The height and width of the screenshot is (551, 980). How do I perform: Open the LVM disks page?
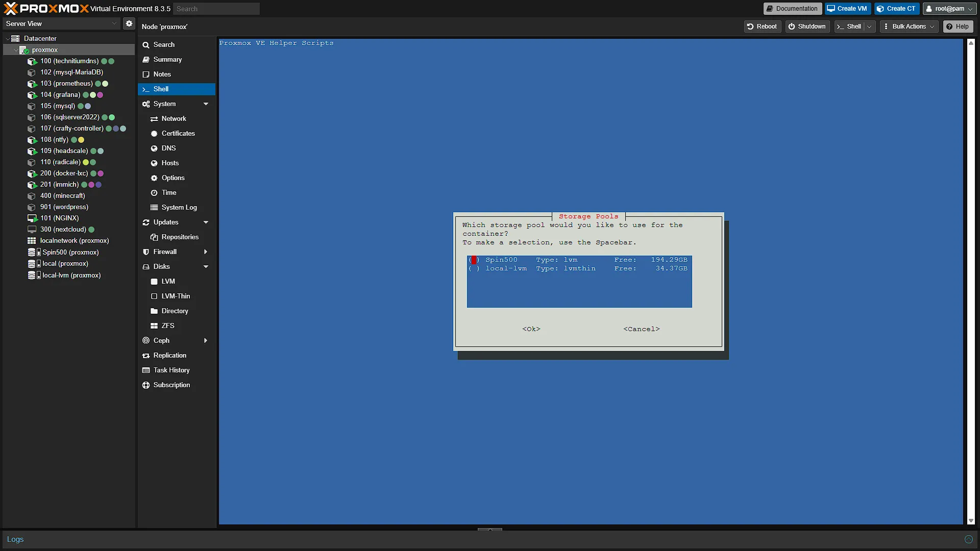point(177,282)
